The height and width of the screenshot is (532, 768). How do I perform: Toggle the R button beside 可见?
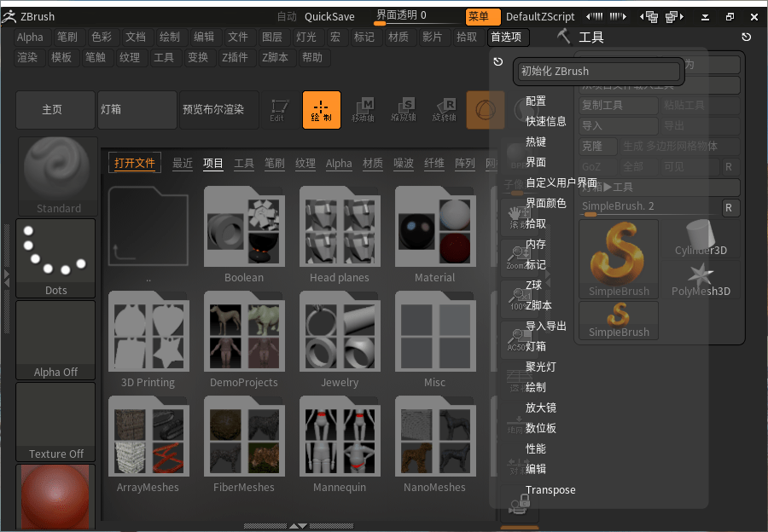pos(729,166)
